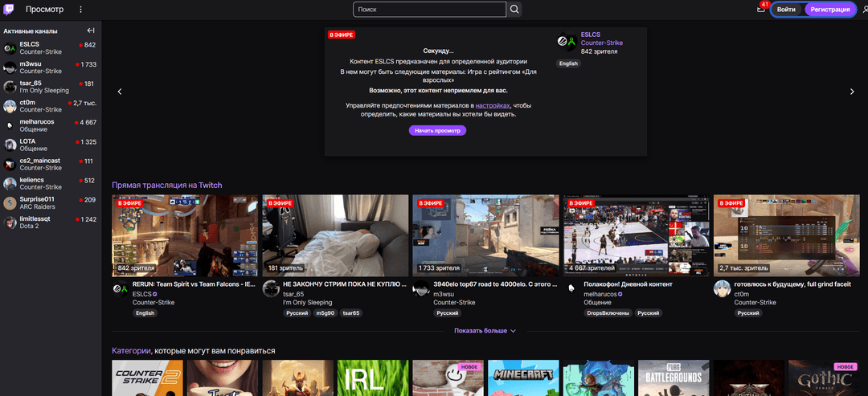Screen dimensions: 868x396
Task: Click English tag under ESLCS stream card
Action: pyautogui.click(x=145, y=313)
